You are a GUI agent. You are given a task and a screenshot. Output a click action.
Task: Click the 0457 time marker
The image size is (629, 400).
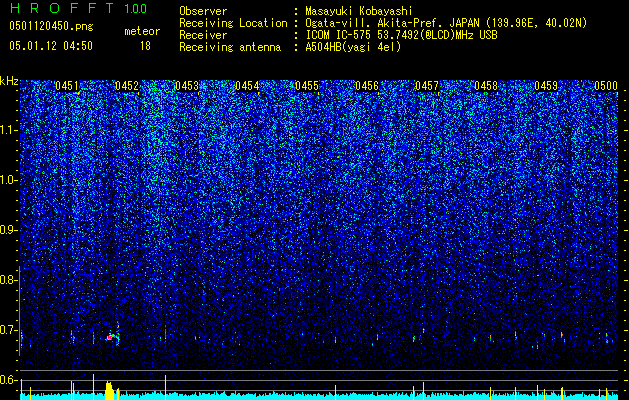(427, 86)
